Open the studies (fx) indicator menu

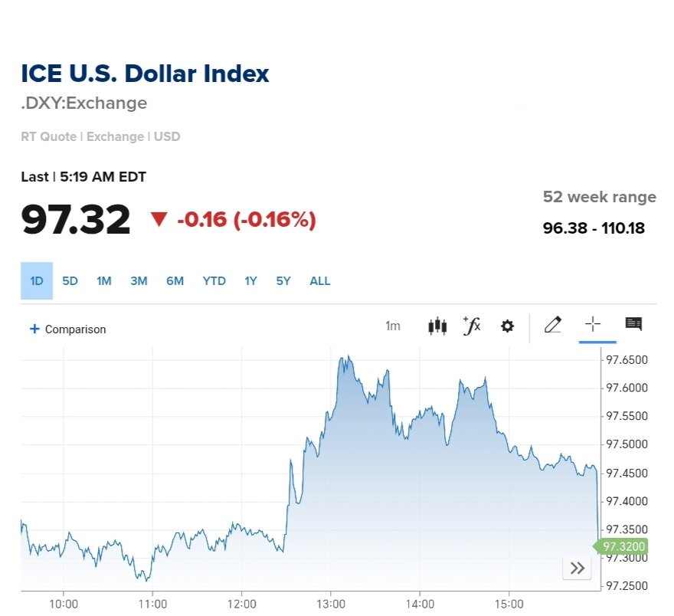click(x=472, y=326)
